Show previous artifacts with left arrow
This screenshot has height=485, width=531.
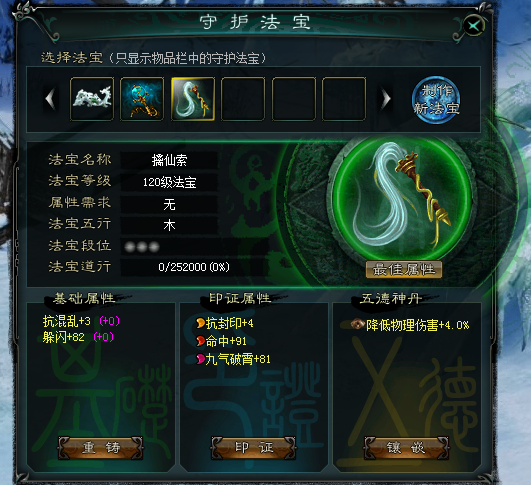click(x=50, y=99)
